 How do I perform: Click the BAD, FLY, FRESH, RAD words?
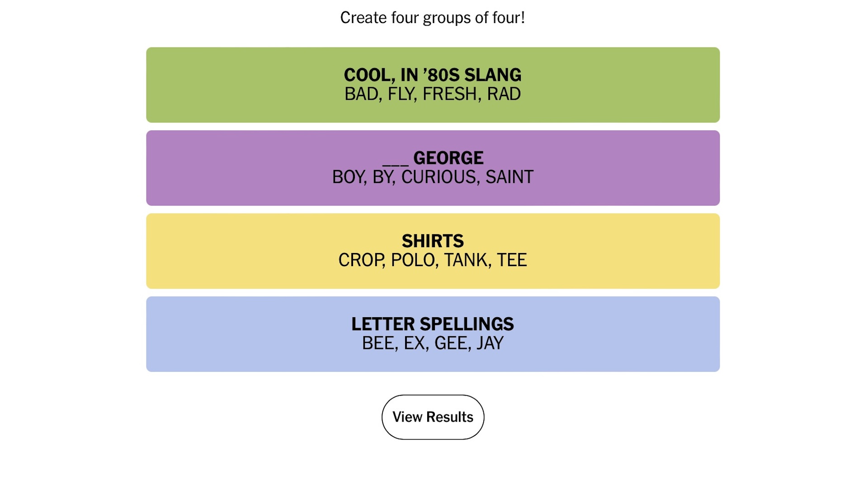(x=433, y=94)
